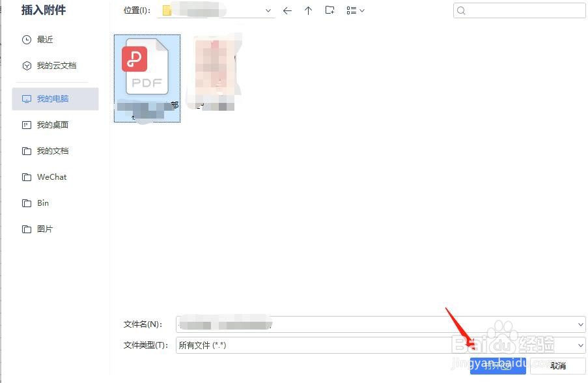Screen dimensions: 588x383
Task: Open the 位置(I) location dropdown
Action: point(268,10)
